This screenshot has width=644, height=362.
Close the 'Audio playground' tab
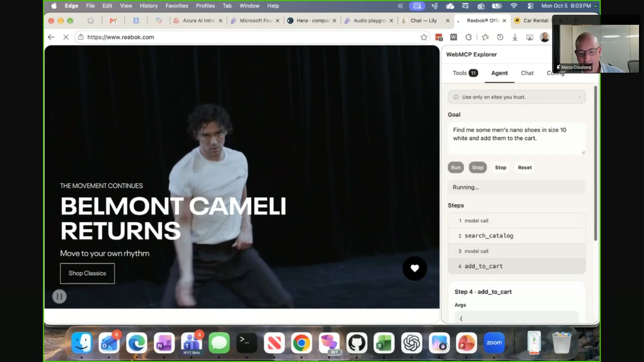tap(391, 21)
